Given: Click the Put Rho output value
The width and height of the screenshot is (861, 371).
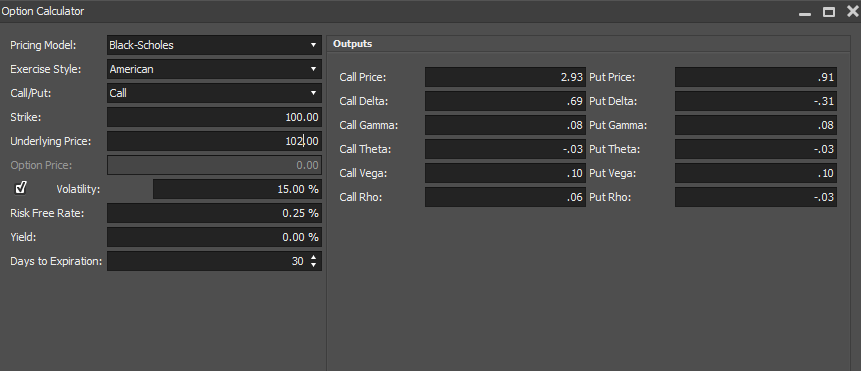Looking at the screenshot, I should pos(756,197).
